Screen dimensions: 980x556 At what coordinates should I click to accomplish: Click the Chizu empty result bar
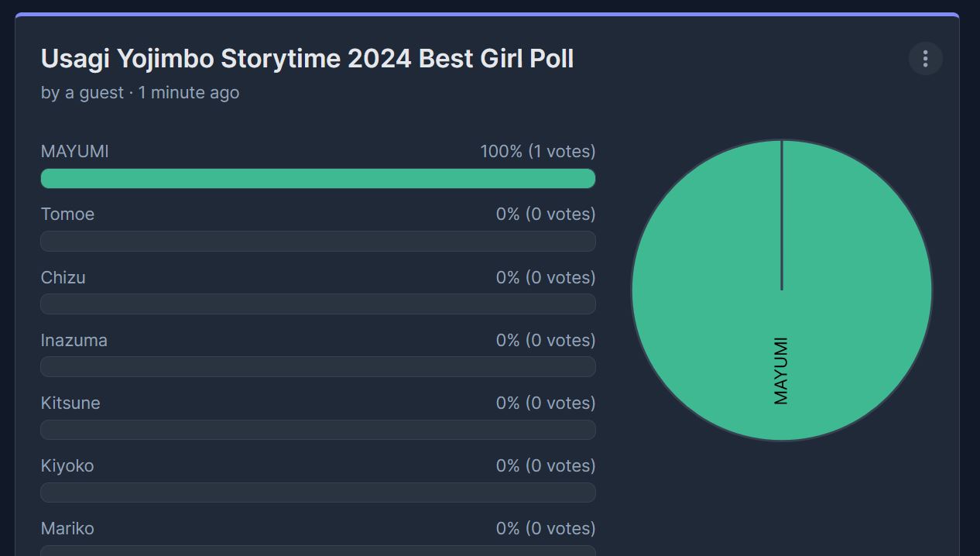(317, 304)
